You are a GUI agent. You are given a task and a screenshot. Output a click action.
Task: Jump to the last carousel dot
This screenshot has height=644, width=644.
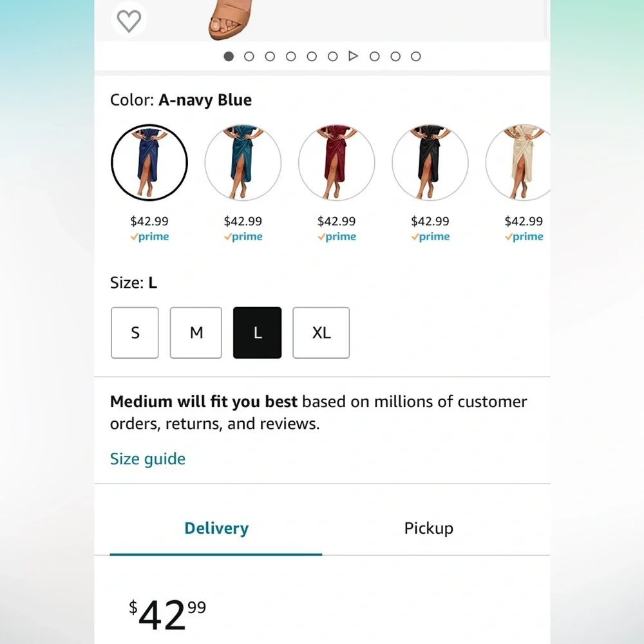click(x=415, y=56)
